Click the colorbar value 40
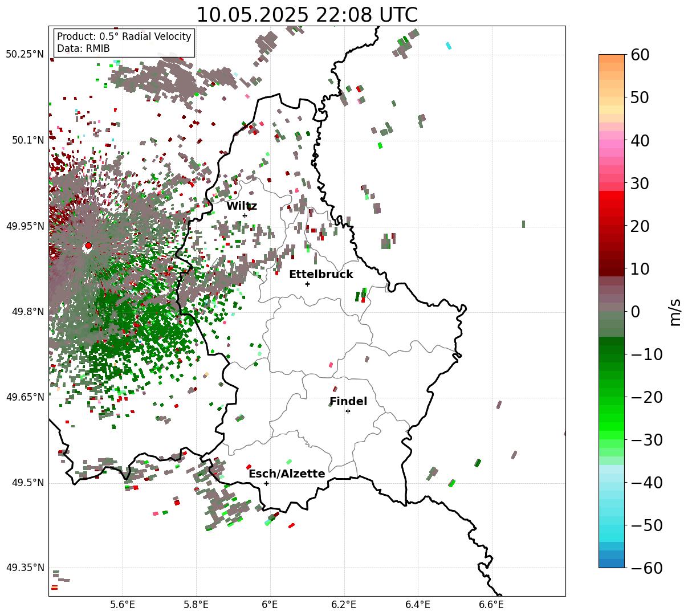688x616 pixels. (640, 140)
